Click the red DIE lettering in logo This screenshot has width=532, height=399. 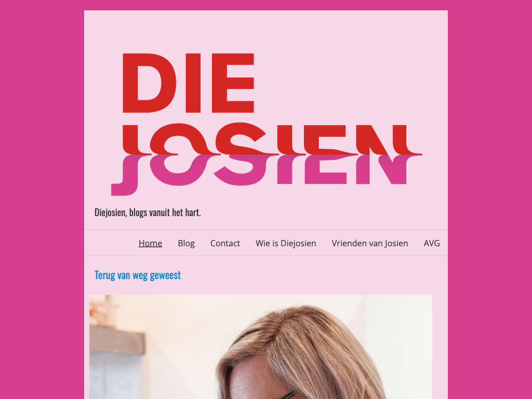(188, 83)
